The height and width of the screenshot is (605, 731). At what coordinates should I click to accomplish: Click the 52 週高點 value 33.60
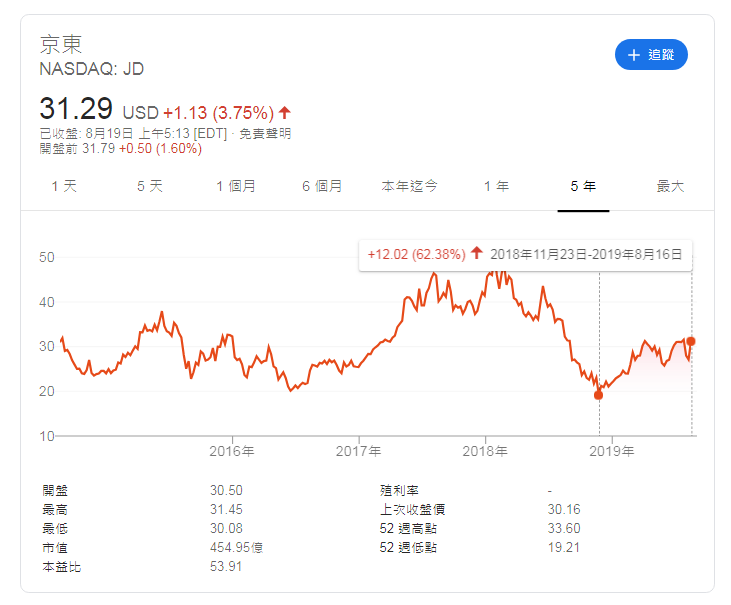[x=563, y=528]
